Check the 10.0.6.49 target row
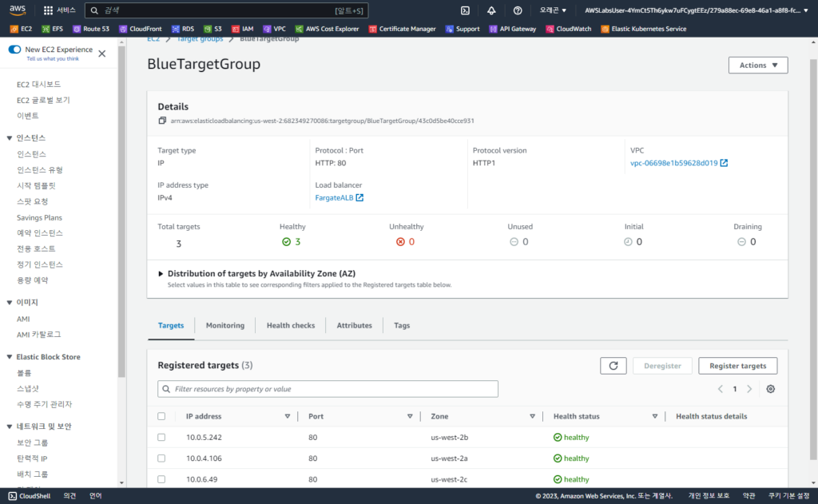This screenshot has height=504, width=818. coord(161,479)
